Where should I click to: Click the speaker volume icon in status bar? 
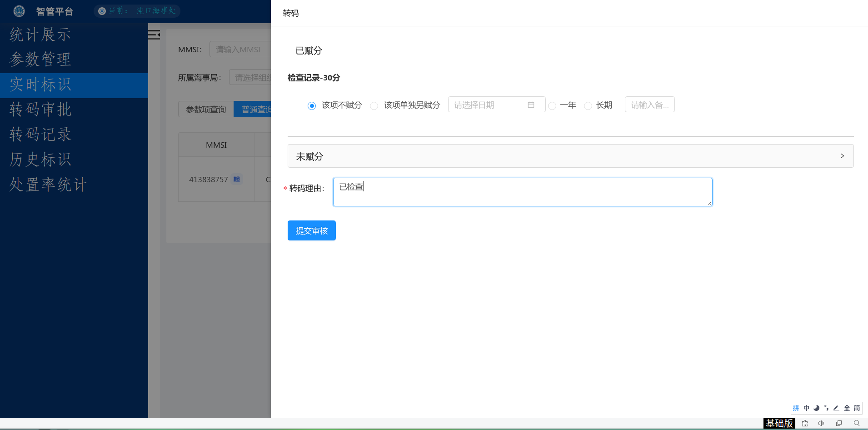pyautogui.click(x=821, y=423)
